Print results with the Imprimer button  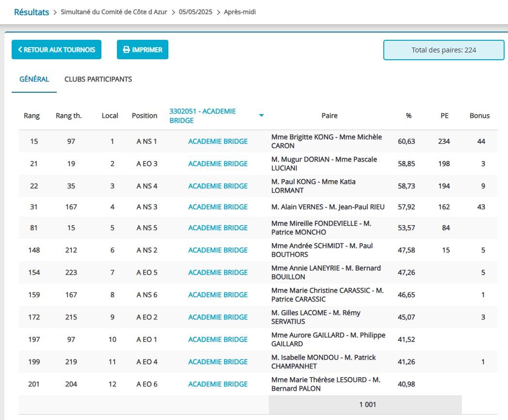[x=143, y=50]
